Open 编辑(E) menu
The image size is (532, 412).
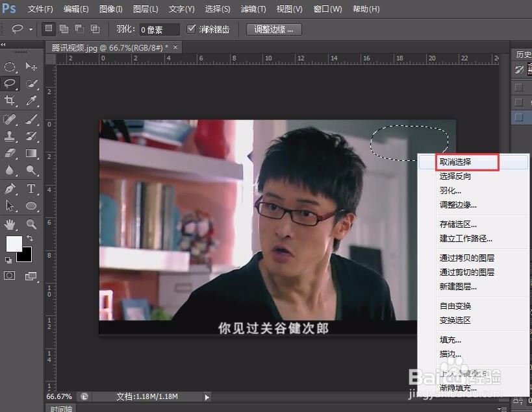76,9
